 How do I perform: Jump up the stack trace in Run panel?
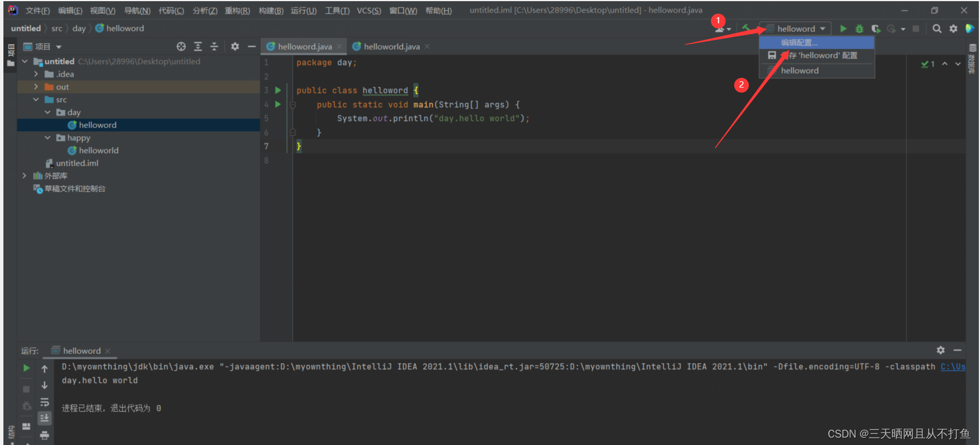[x=44, y=369]
